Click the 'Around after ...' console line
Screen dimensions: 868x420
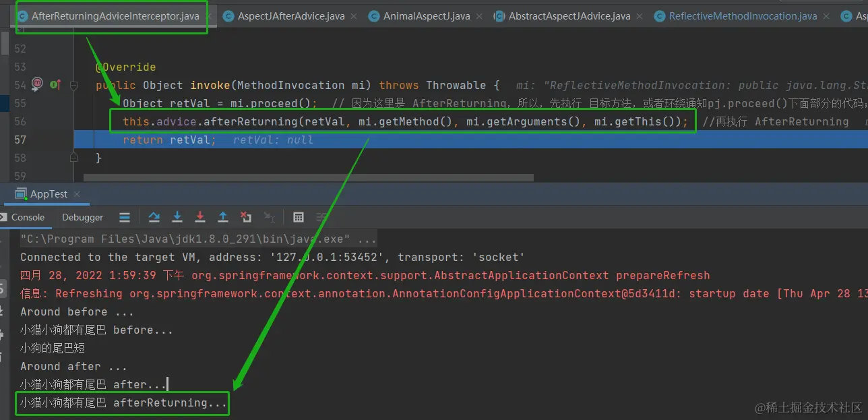(x=73, y=366)
